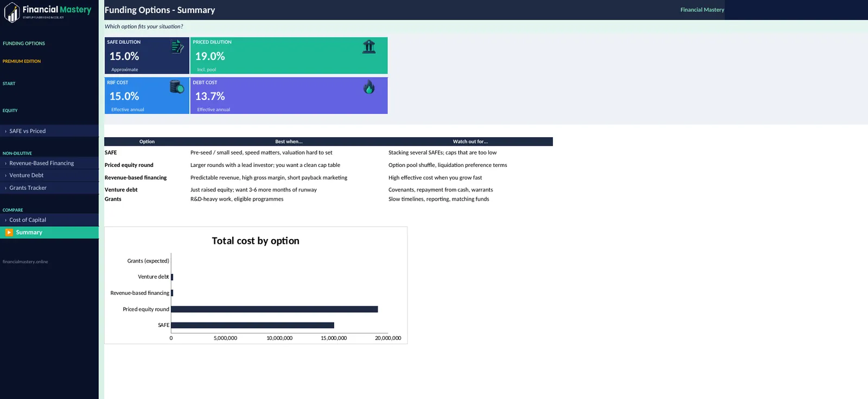The height and width of the screenshot is (399, 868).
Task: Select the Priced Dilution 19.0% card
Action: (289, 55)
